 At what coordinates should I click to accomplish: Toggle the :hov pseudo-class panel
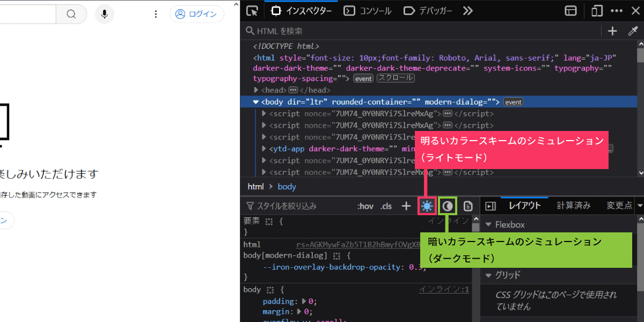(x=365, y=206)
